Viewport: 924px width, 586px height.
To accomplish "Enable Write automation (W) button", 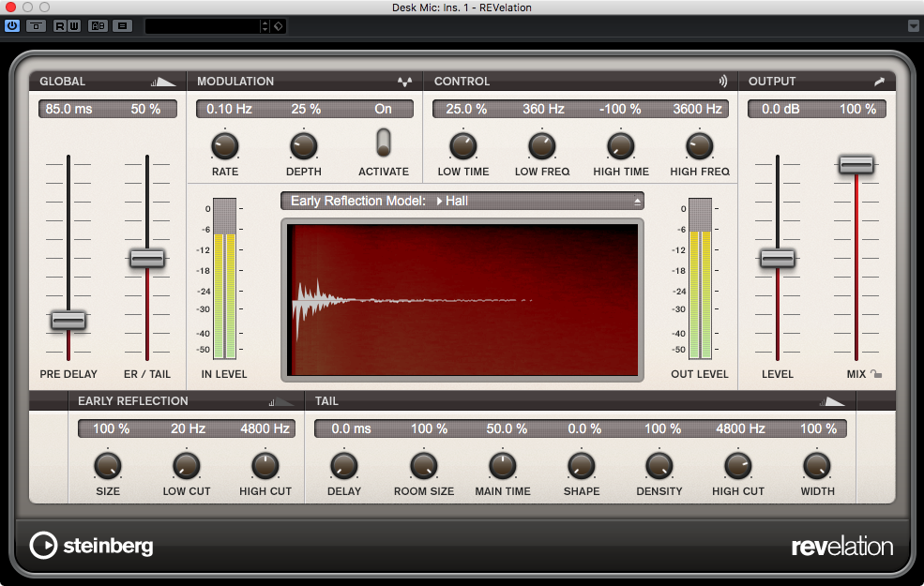I will [74, 25].
